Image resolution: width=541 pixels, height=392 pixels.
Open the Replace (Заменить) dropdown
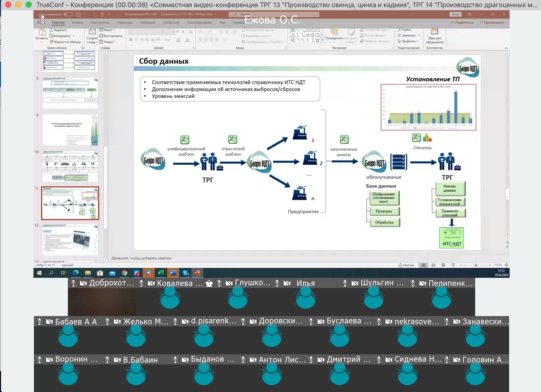(x=419, y=35)
